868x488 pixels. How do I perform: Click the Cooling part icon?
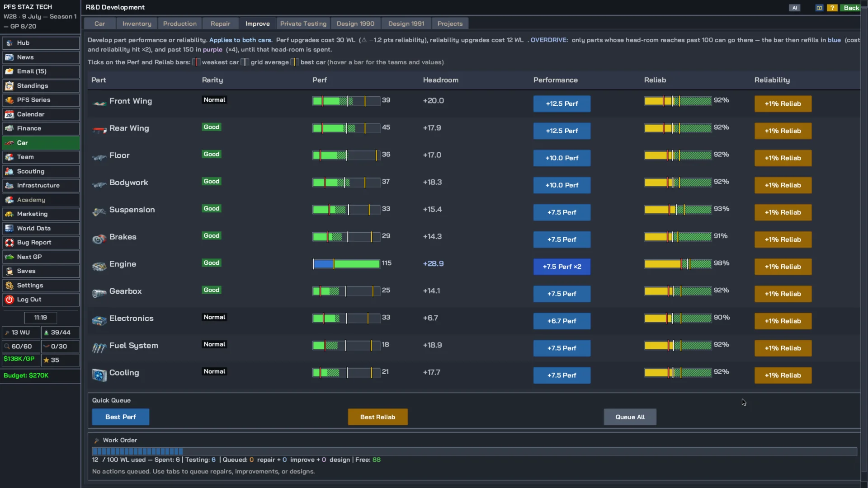pyautogui.click(x=99, y=375)
